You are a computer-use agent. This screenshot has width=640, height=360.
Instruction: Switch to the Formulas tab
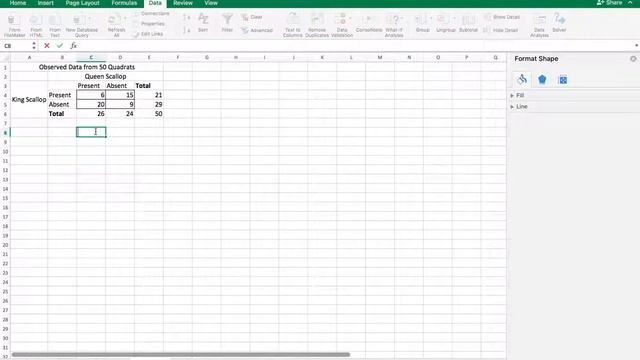(124, 3)
